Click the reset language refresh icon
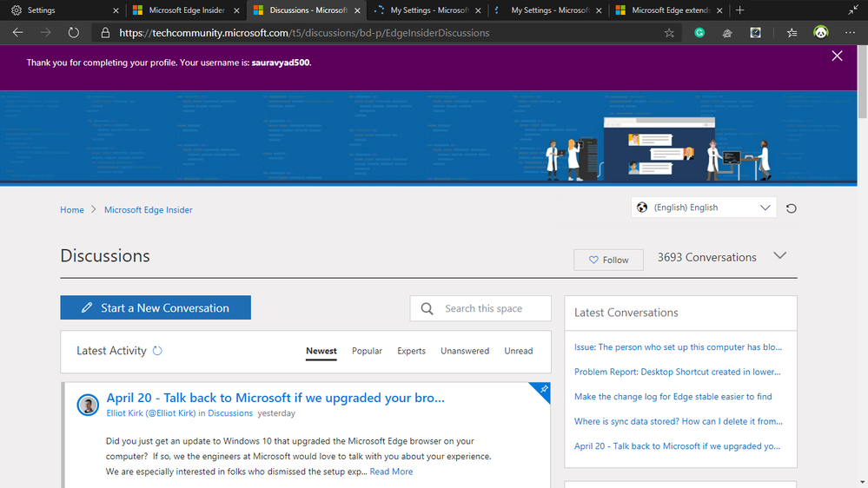 [792, 208]
